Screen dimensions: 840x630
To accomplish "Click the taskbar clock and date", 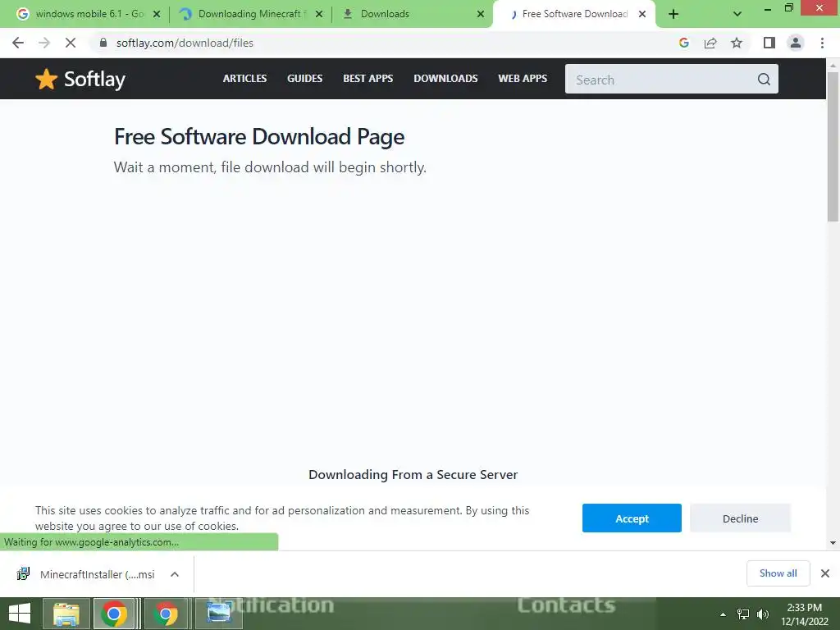I will tap(804, 614).
